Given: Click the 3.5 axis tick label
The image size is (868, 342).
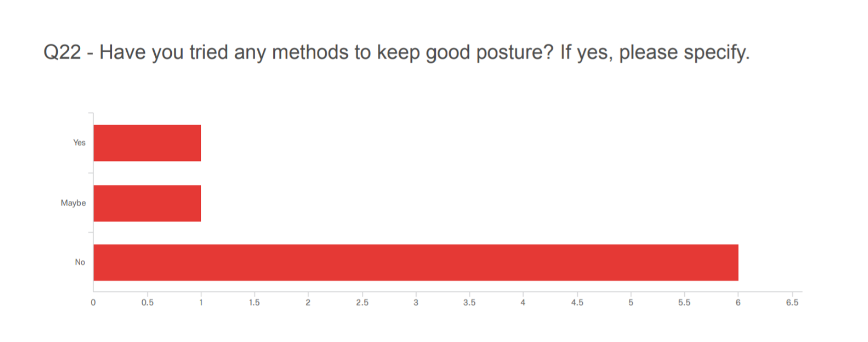Looking at the screenshot, I should 469,303.
